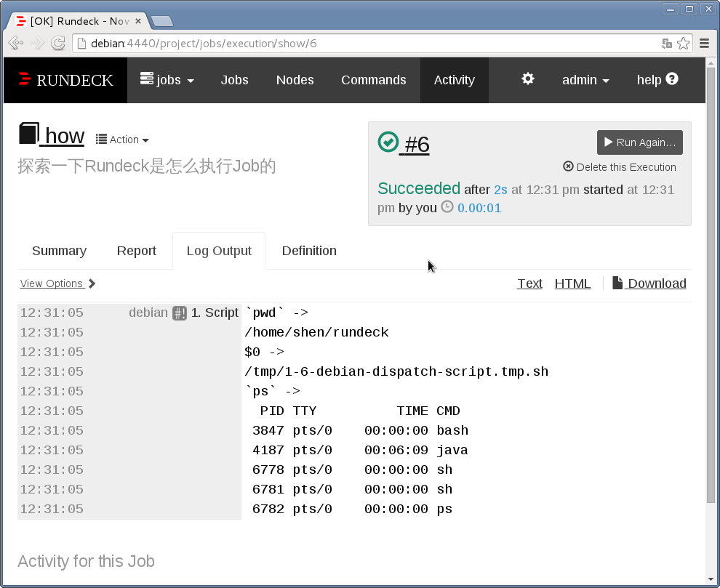Close the Rundeck browser tab
The height and width of the screenshot is (588, 720).
[x=137, y=21]
